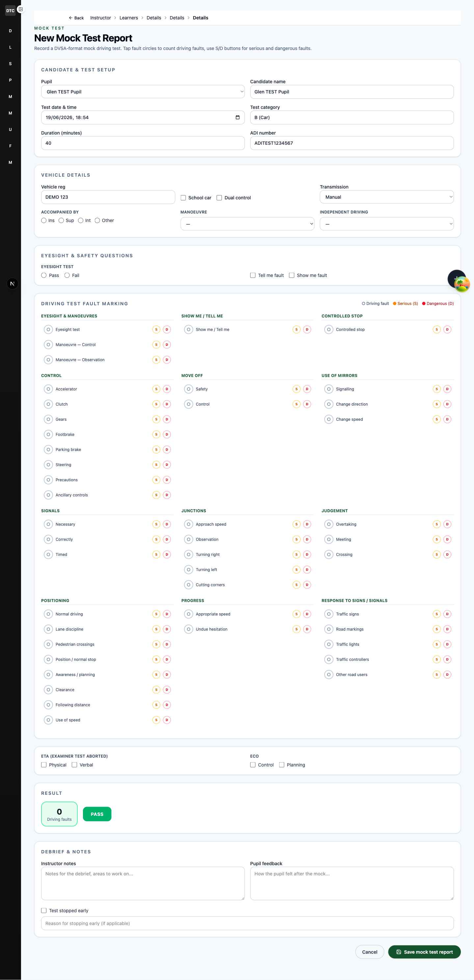Save the mock test report
Screen dimensions: 474x980
pos(424,952)
